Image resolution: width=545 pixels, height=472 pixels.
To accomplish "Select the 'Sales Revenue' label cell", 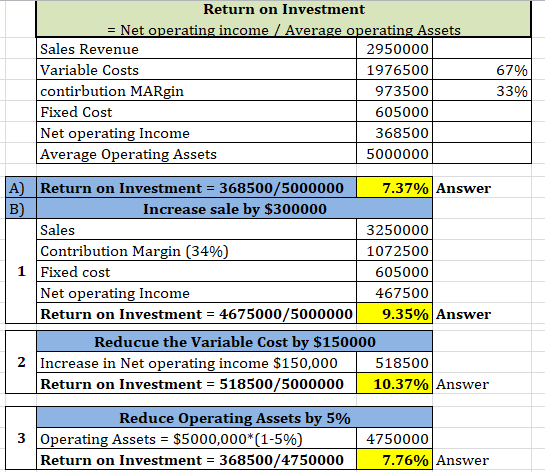I will (196, 48).
